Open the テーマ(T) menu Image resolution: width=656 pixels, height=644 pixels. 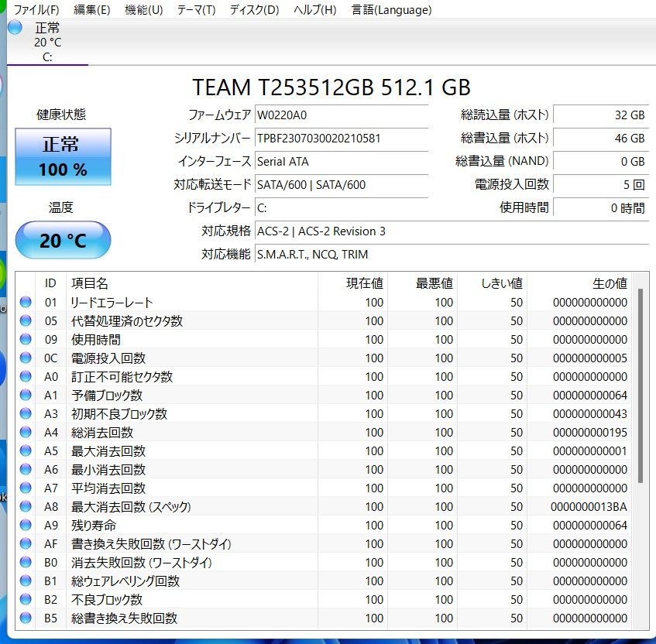[x=196, y=9]
